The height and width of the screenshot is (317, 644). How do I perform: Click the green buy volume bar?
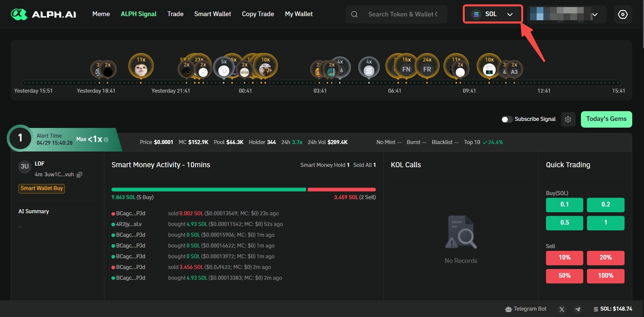pyautogui.click(x=209, y=190)
